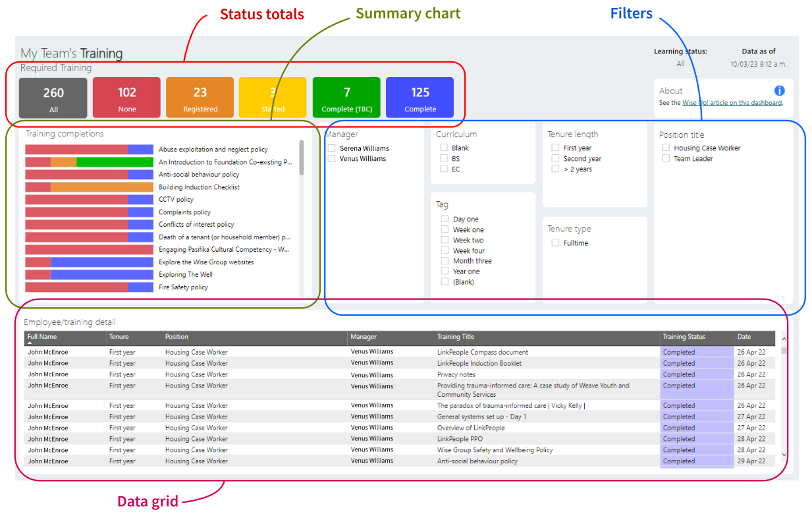This screenshot has height=520, width=812.
Task: Click Building Induction Checklist orange bar
Action: click(102, 187)
